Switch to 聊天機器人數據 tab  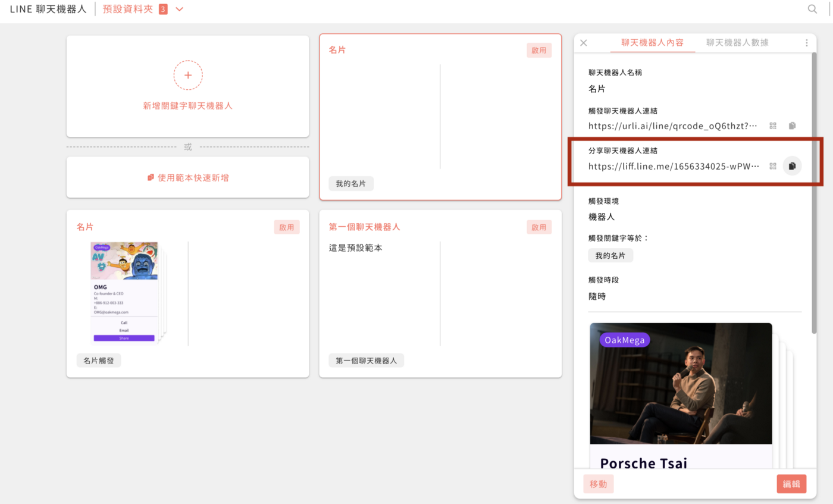(x=737, y=43)
